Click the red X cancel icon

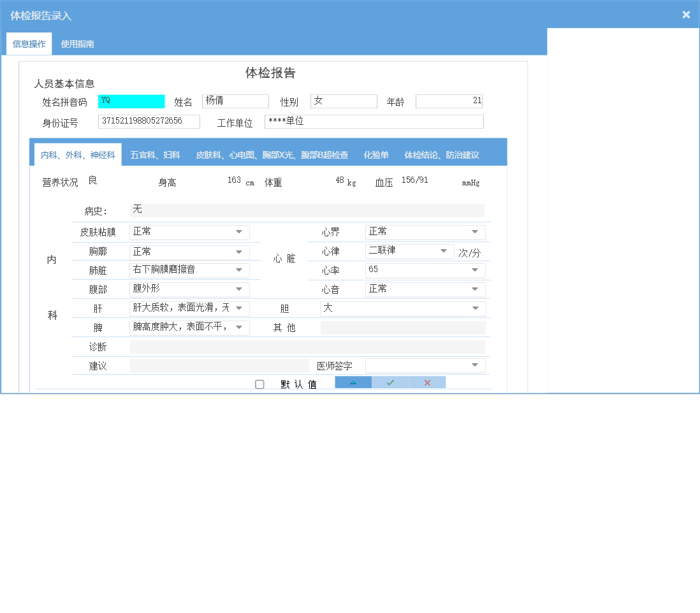point(427,382)
